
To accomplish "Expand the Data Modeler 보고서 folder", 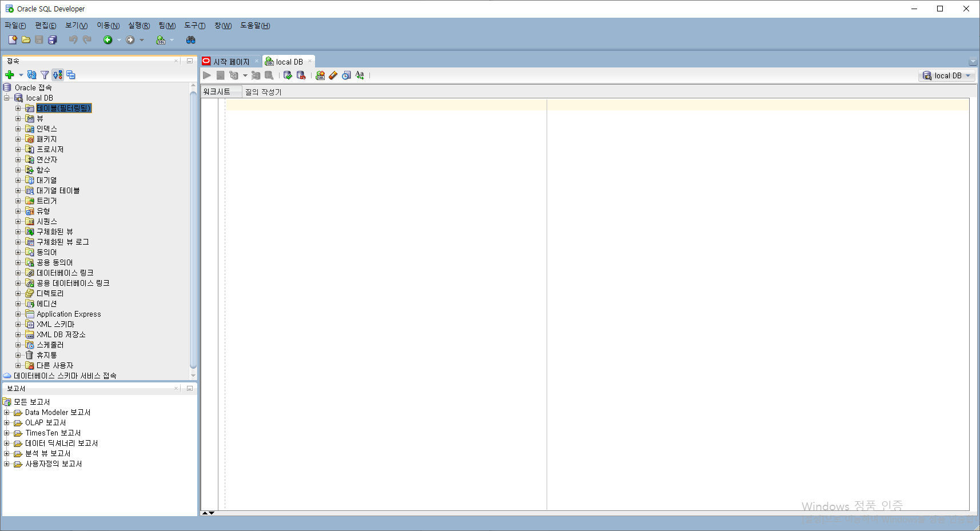I will pos(7,412).
